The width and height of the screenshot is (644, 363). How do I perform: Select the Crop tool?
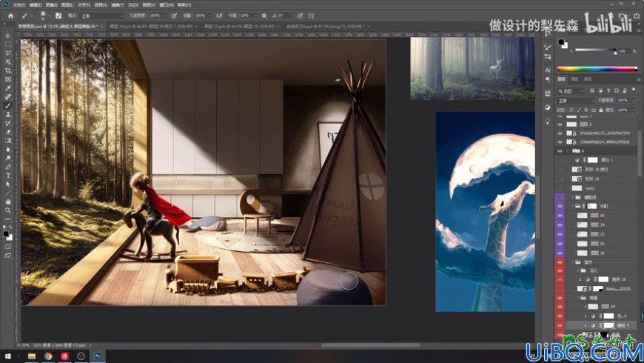(x=8, y=70)
